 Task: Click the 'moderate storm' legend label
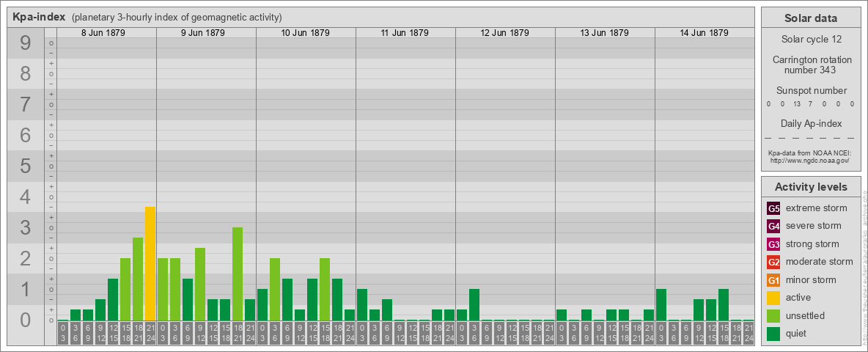click(x=820, y=262)
